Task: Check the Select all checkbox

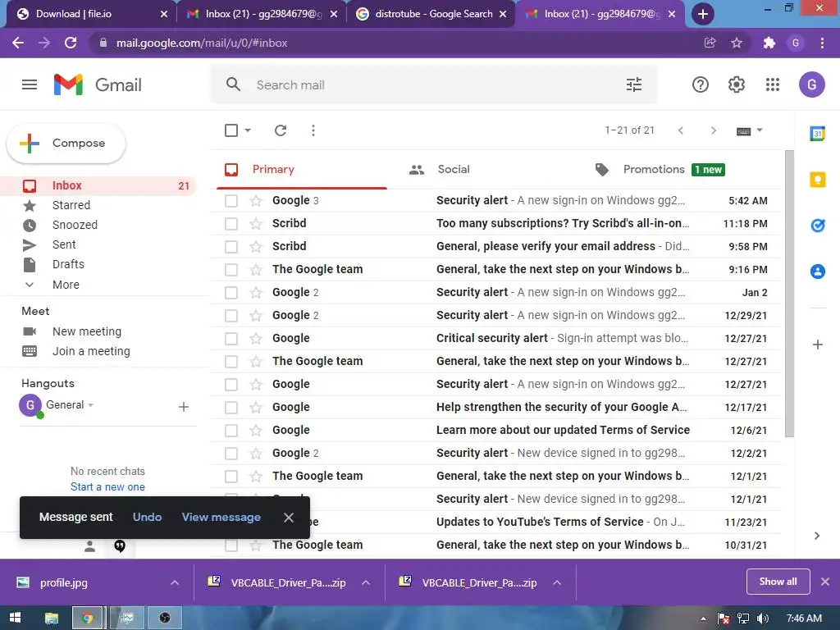Action: (231, 130)
